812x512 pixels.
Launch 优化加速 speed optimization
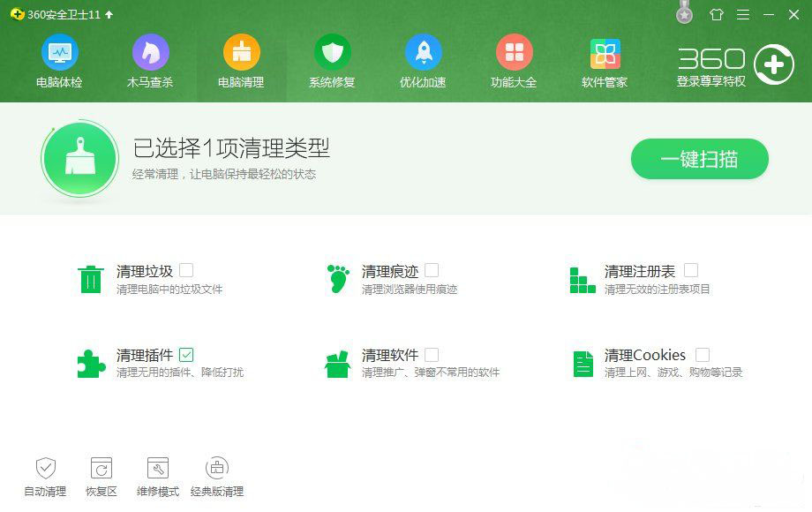(424, 59)
